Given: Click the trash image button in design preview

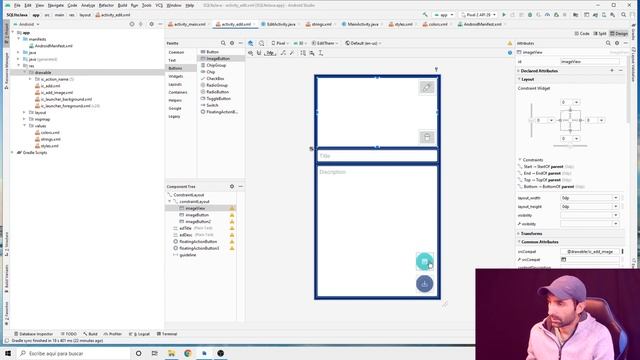Looking at the screenshot, I should 427,137.
